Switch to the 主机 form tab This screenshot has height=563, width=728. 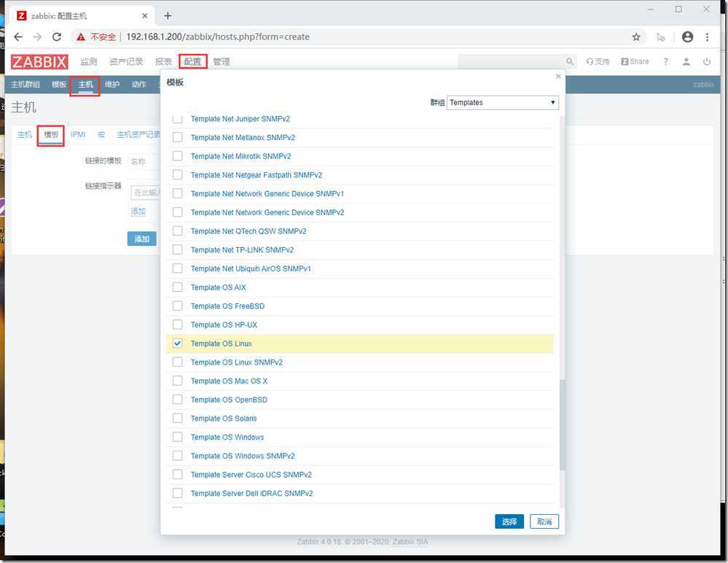coord(25,135)
